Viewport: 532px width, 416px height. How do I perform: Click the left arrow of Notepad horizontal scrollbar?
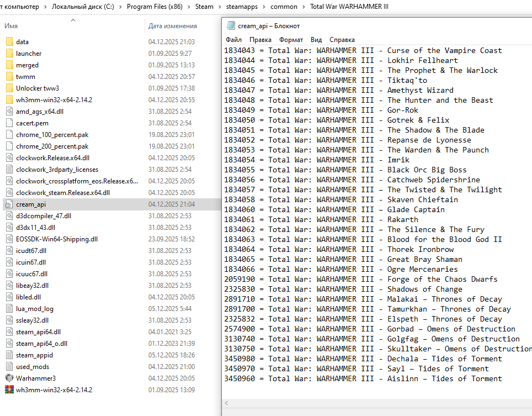click(226, 403)
